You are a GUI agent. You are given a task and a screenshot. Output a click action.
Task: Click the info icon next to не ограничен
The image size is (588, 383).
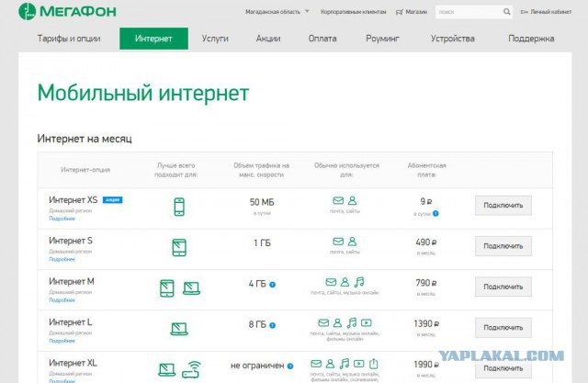click(x=290, y=366)
